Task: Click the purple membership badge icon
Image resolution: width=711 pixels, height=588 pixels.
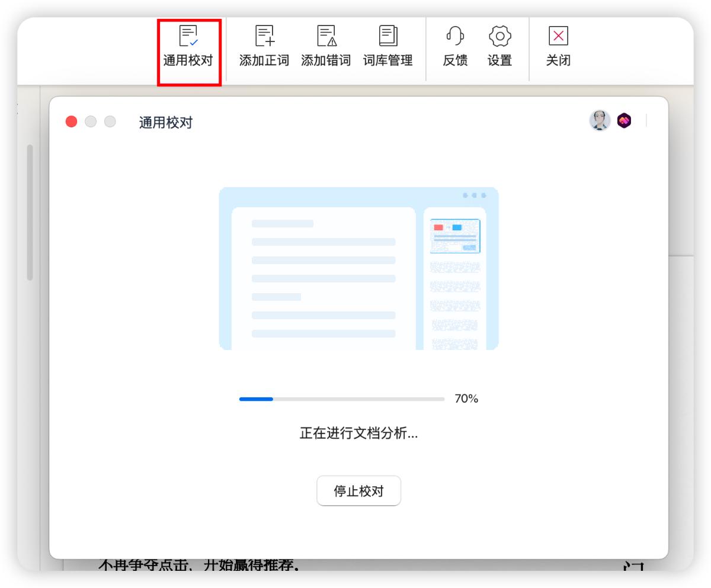Action: [x=624, y=121]
